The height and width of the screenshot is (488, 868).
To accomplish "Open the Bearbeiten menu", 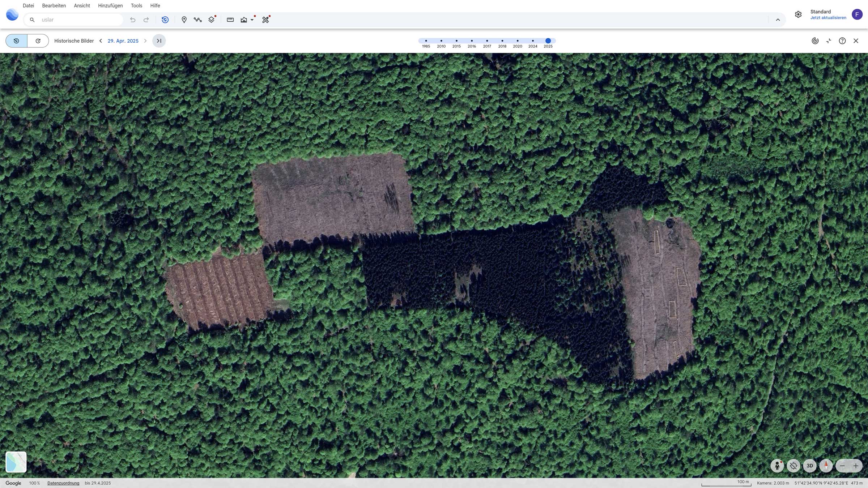I will (54, 5).
